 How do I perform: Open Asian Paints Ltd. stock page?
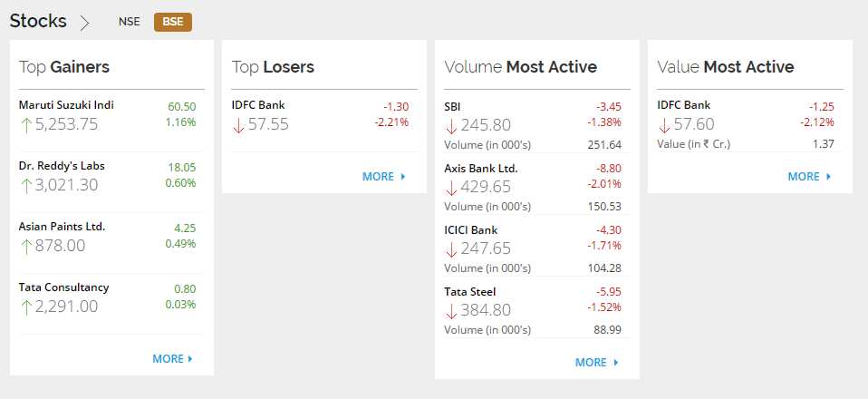62,227
